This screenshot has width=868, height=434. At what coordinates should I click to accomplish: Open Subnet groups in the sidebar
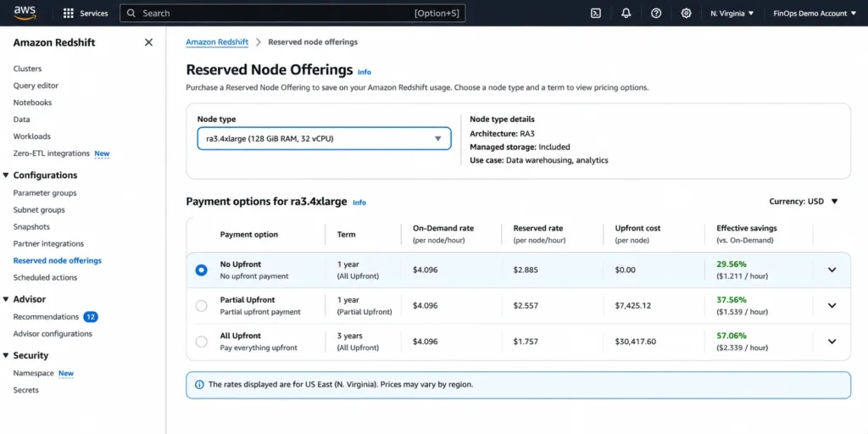(x=39, y=210)
